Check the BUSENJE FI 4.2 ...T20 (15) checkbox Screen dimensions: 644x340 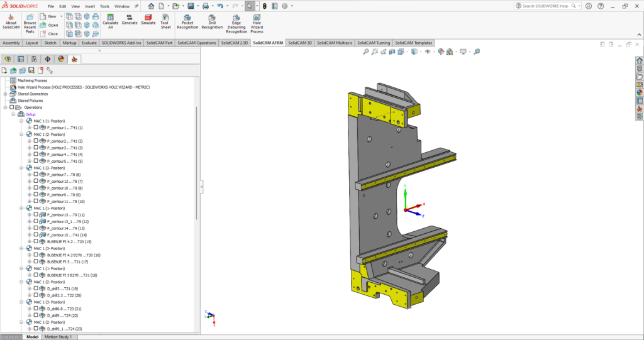click(36, 241)
